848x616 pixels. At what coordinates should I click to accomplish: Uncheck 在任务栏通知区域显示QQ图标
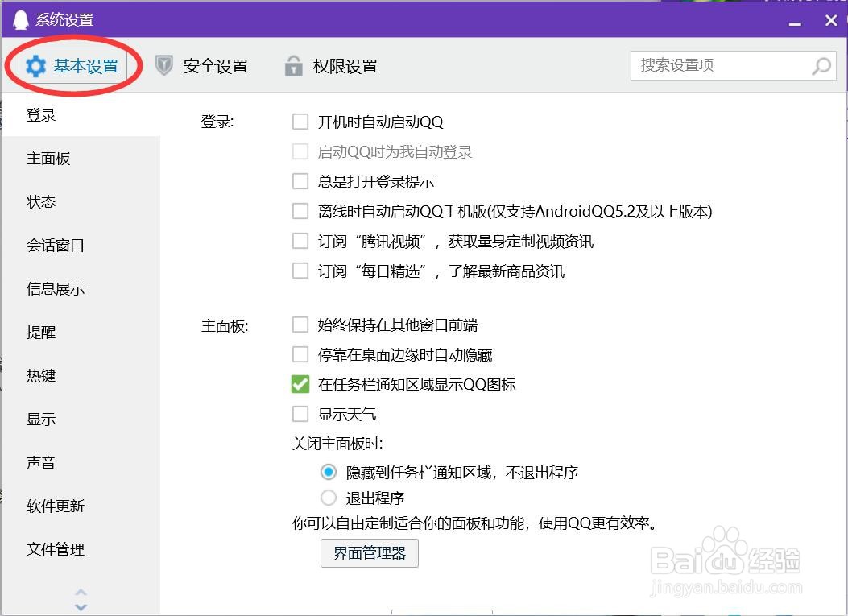pyautogui.click(x=300, y=385)
